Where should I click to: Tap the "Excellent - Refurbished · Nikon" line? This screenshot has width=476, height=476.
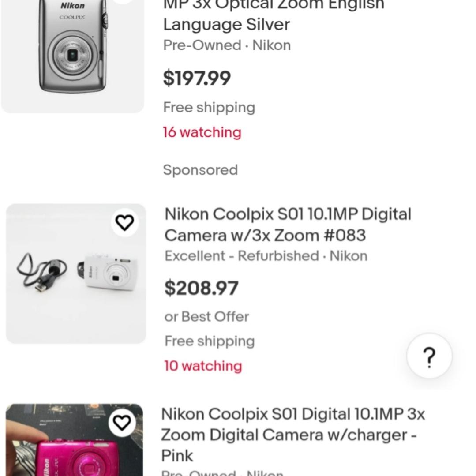(266, 256)
